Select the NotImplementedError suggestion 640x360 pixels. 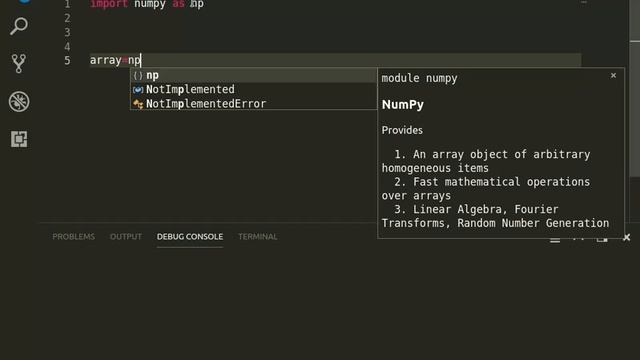253,104
